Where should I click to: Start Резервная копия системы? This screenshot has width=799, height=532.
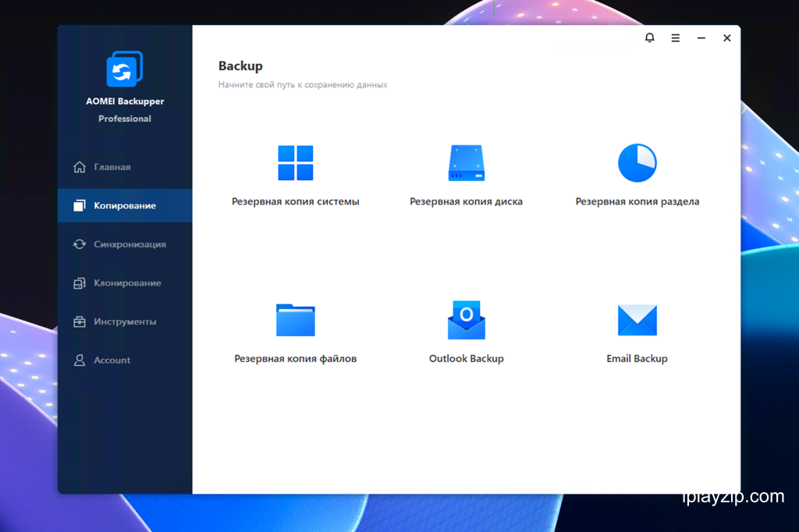296,201
